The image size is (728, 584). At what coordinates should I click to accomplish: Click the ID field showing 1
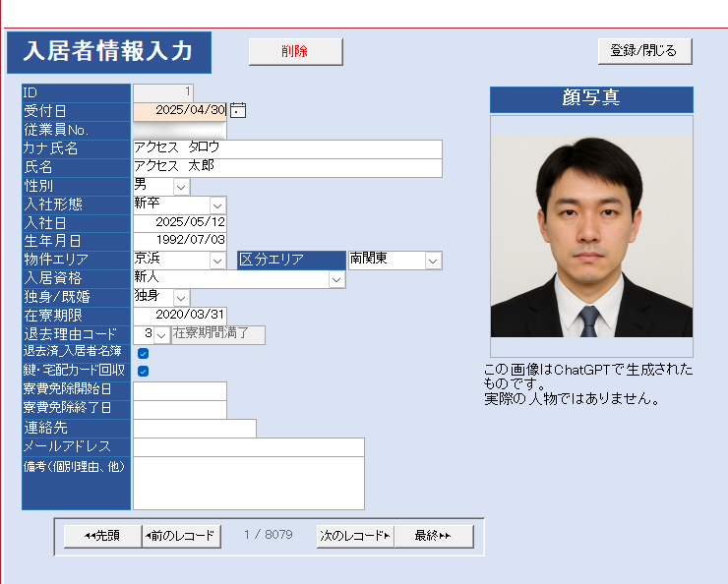(x=163, y=92)
